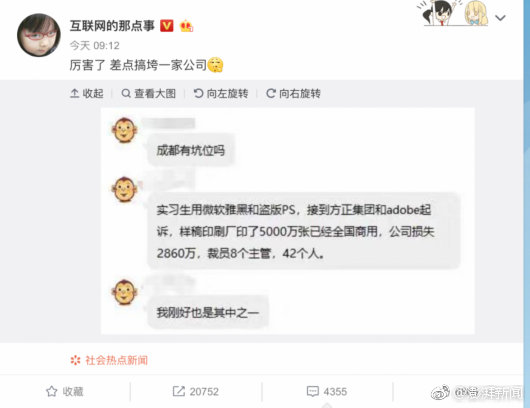Image resolution: width=530 pixels, height=408 pixels.
Task: Open the 4355 comments section
Action: click(327, 391)
